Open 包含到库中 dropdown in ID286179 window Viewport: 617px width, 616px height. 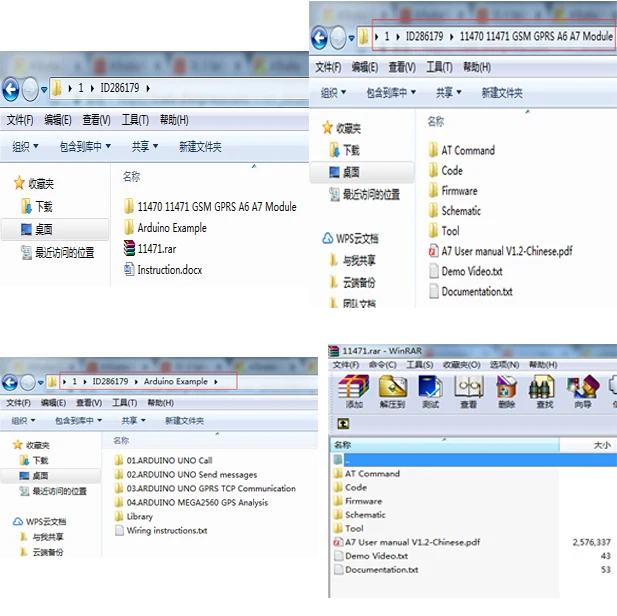pyautogui.click(x=85, y=146)
